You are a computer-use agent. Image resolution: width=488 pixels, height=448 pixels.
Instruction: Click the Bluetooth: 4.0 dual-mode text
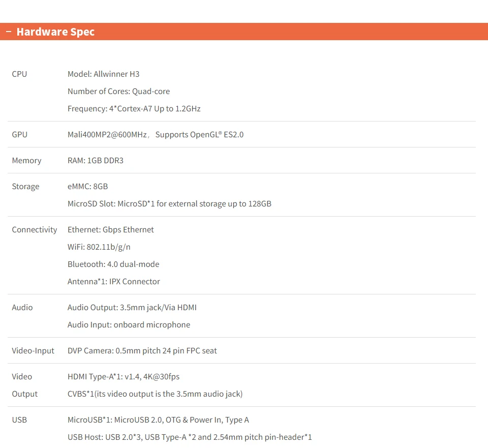[x=113, y=264]
